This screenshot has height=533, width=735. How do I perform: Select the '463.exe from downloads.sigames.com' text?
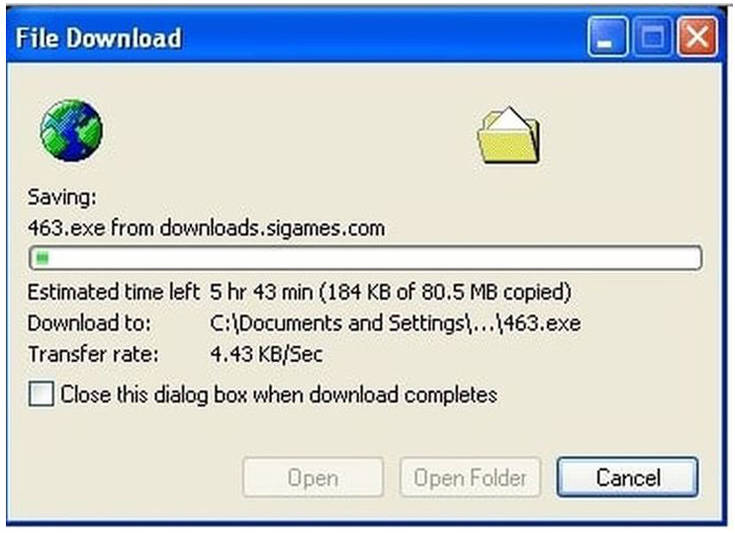tap(206, 228)
